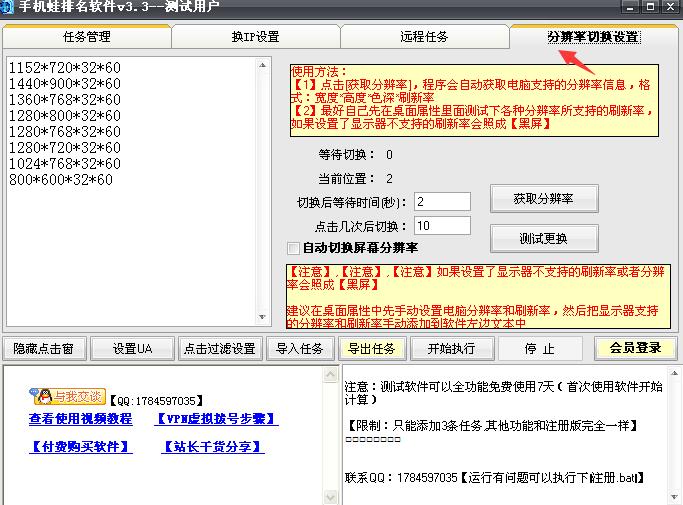Image resolution: width=683 pixels, height=505 pixels.
Task: Click the 测试更换 button
Action: tap(544, 239)
